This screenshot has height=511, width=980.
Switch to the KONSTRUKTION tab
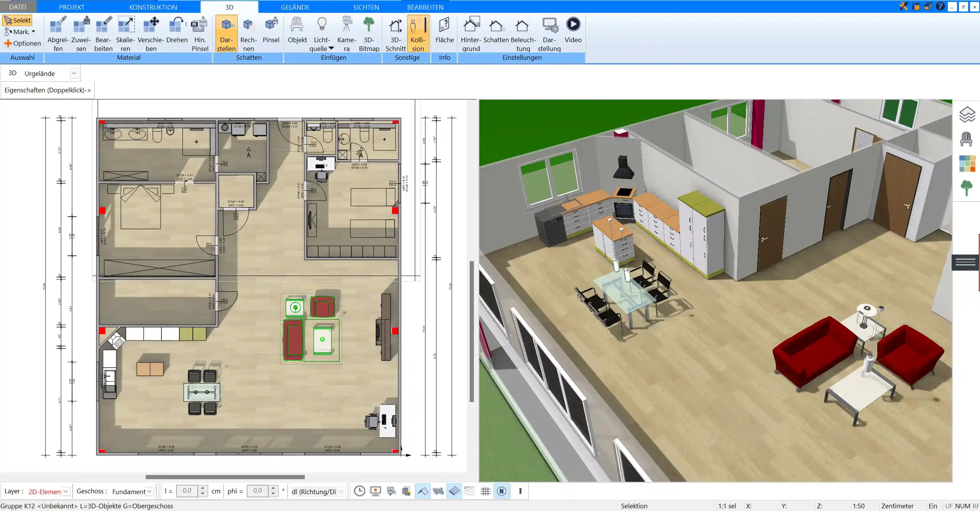pos(153,7)
